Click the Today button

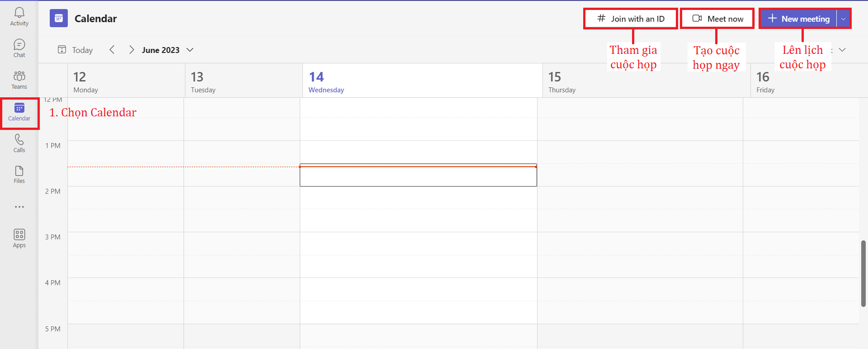75,50
